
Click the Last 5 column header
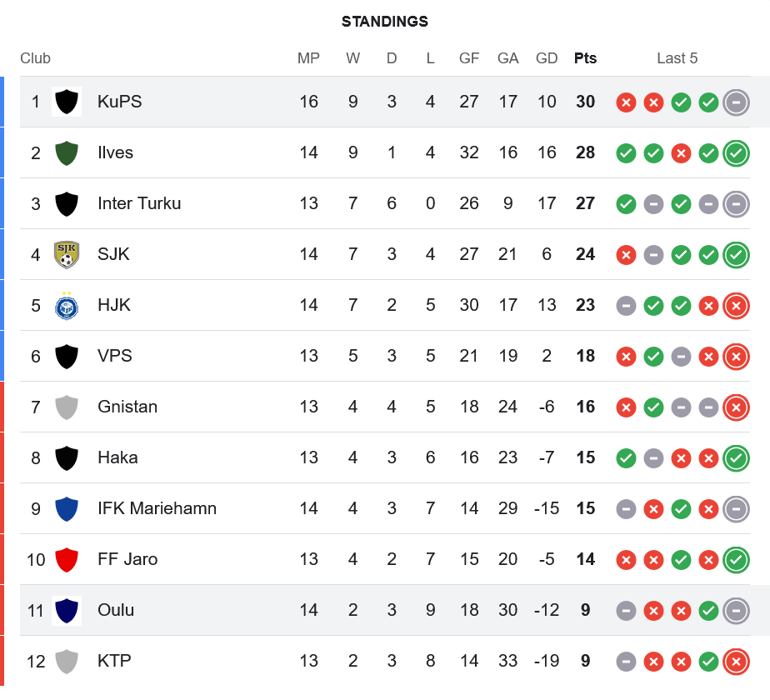(677, 58)
